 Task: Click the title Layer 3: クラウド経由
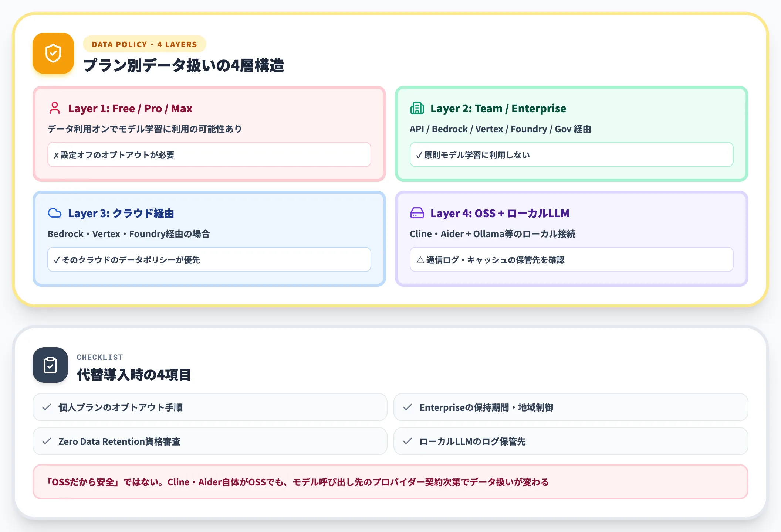point(121,213)
